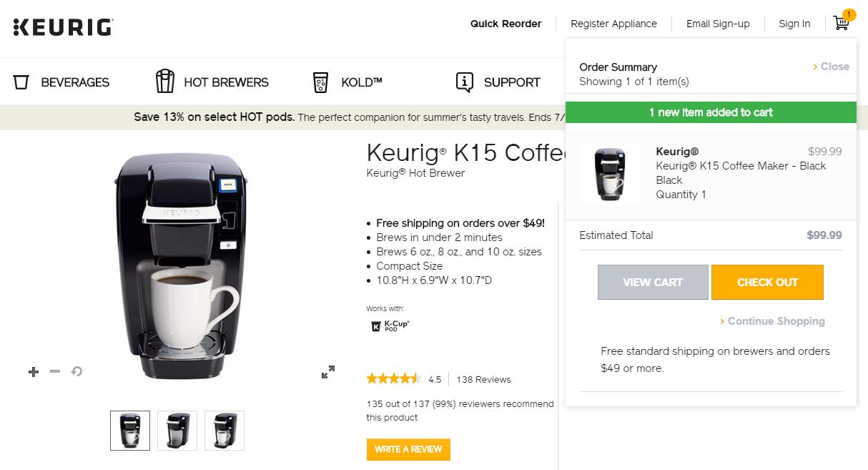Image resolution: width=868 pixels, height=470 pixels.
Task: Close the Order Summary panel
Action: (x=833, y=66)
